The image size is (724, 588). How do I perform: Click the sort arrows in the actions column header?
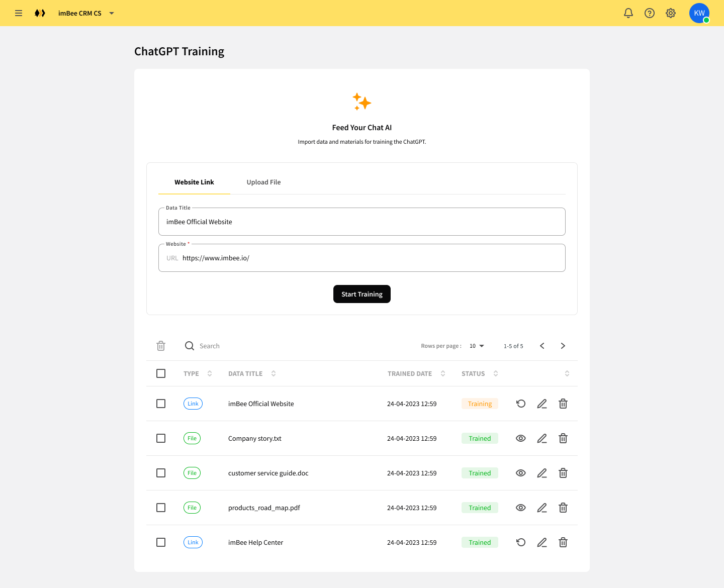point(567,373)
